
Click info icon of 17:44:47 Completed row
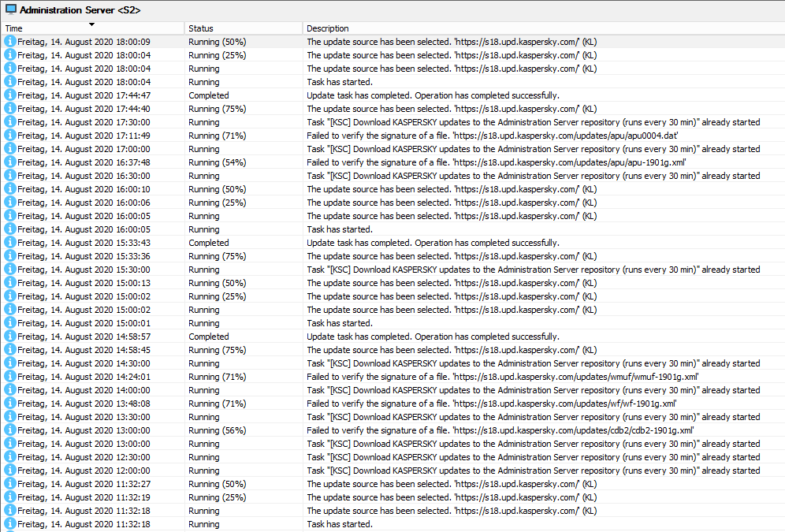(x=9, y=95)
